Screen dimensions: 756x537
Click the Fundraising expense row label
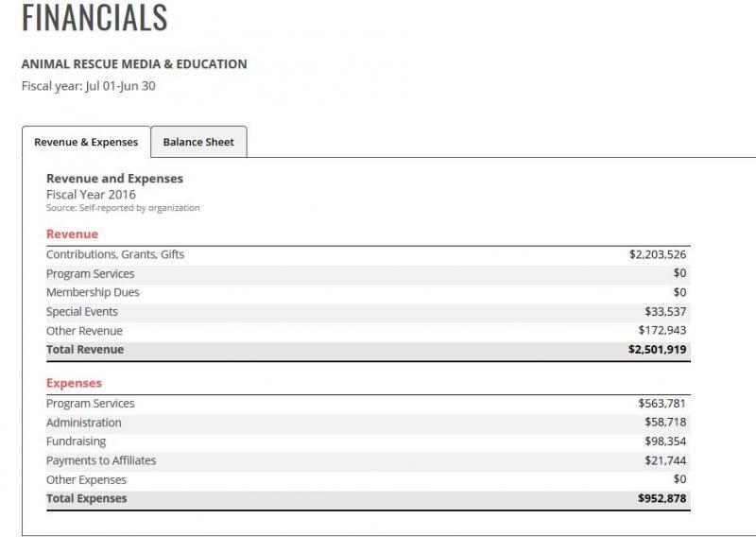77,442
